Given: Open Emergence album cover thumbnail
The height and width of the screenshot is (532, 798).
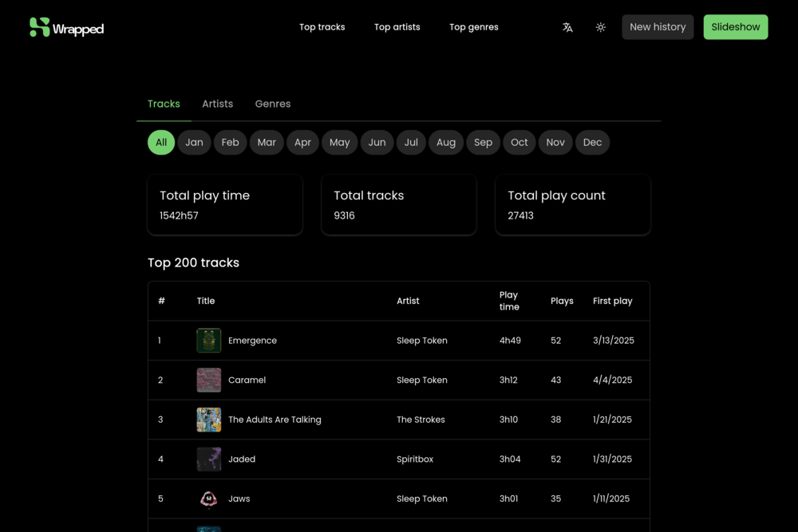Looking at the screenshot, I should click(209, 341).
